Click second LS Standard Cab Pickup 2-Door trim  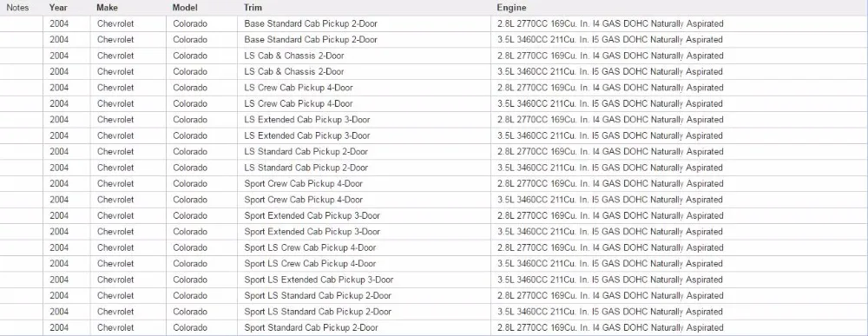tap(306, 168)
